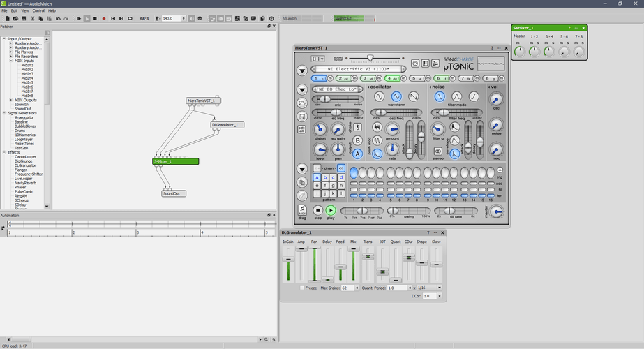Click the record button in the main toolbar
Viewport: 644px width, 349px height.
[104, 19]
